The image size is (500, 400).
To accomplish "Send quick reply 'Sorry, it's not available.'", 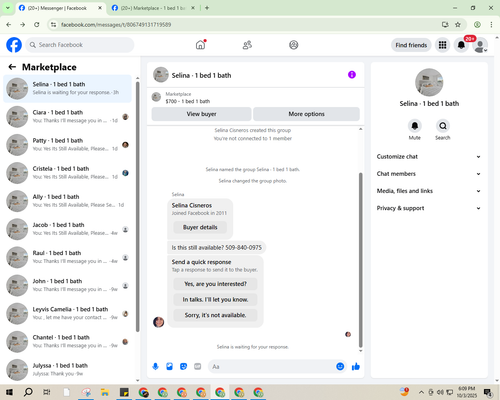I will (x=215, y=315).
